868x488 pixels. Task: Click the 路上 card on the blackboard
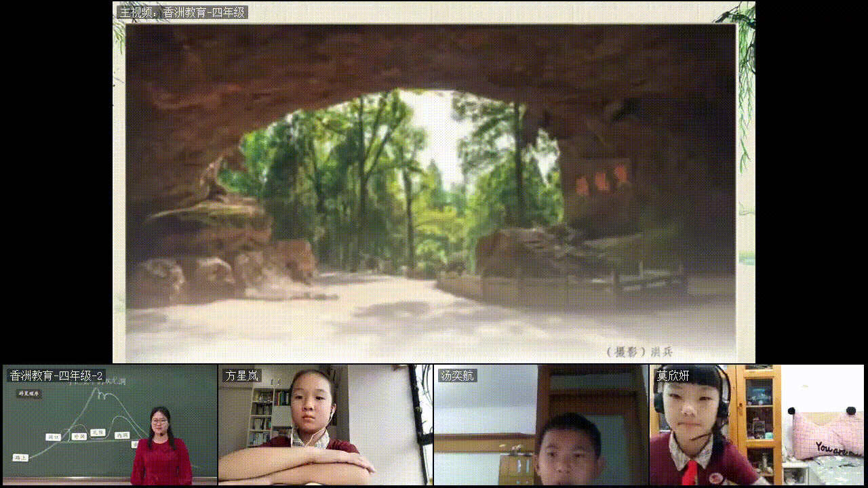tap(21, 458)
